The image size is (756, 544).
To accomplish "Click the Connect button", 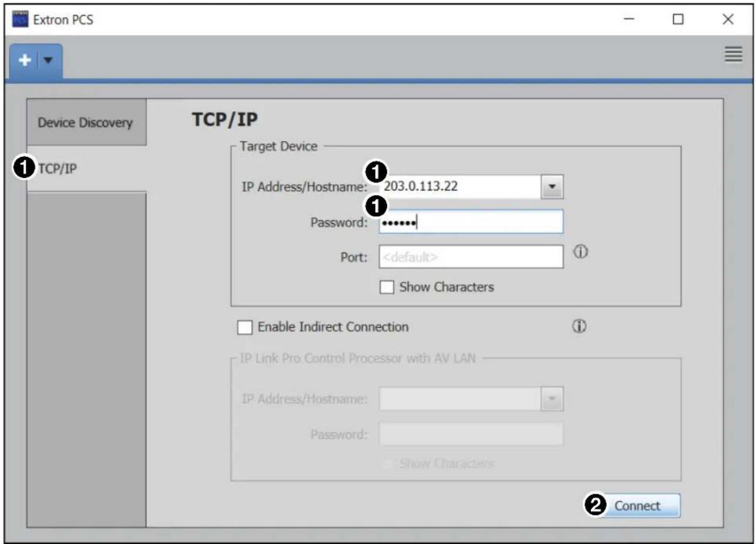I will coord(637,506).
